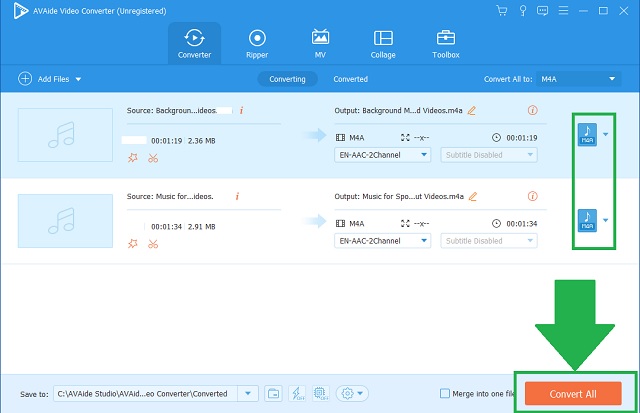This screenshot has width=640, height=413.
Task: Expand format arrow beside Music for file's M4A icon
Action: tap(606, 220)
